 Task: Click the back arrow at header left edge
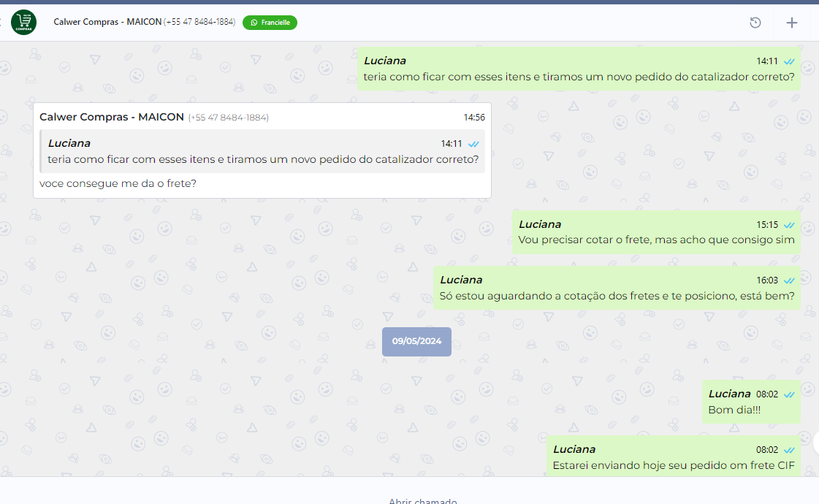click(2, 23)
